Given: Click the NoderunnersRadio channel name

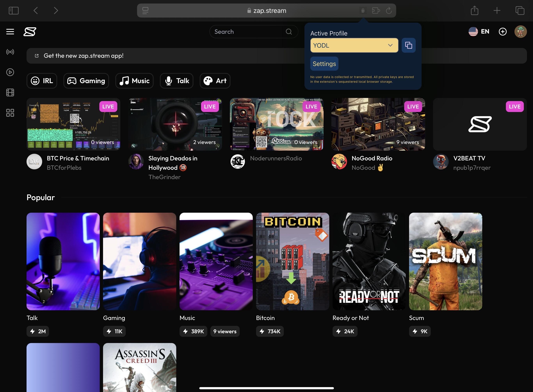Looking at the screenshot, I should coord(276,158).
